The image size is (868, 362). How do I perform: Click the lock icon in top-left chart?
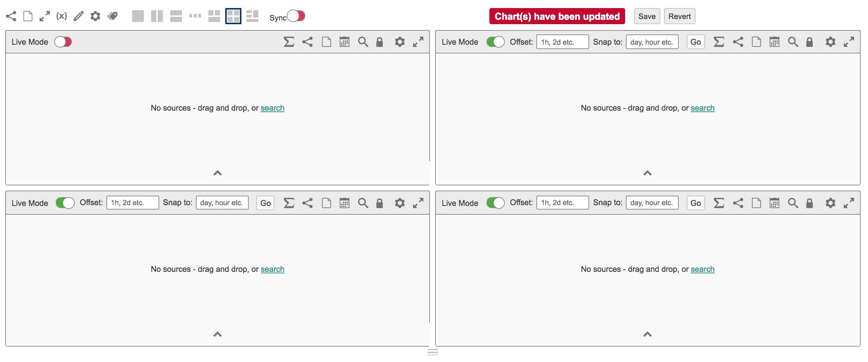380,42
